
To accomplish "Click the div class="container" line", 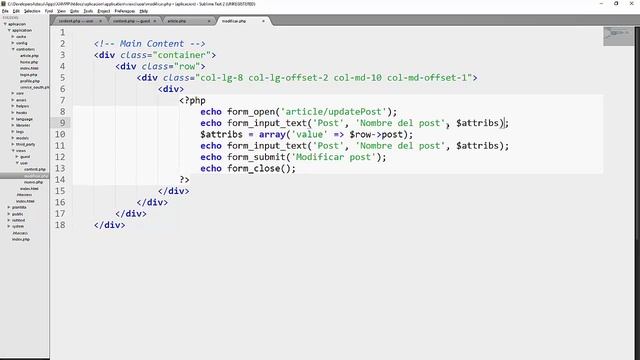I will (x=155, y=55).
